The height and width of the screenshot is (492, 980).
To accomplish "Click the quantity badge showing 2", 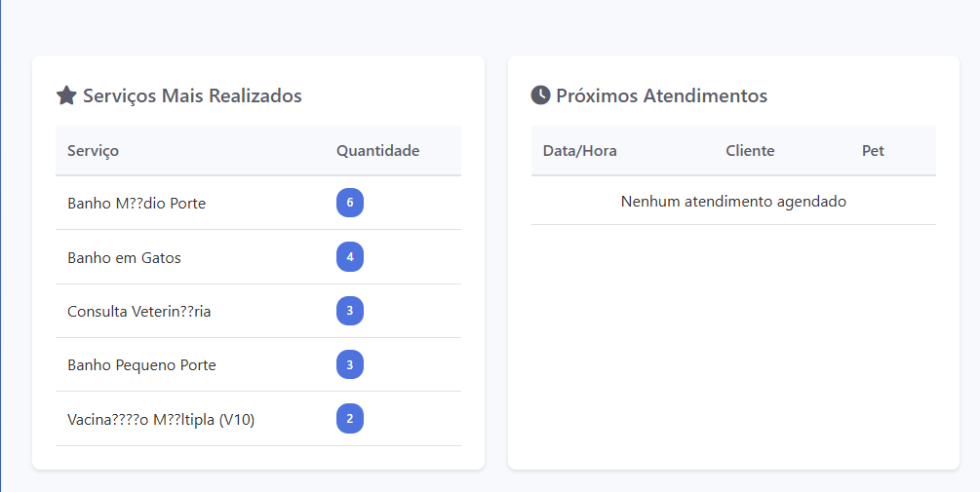I will point(350,418).
